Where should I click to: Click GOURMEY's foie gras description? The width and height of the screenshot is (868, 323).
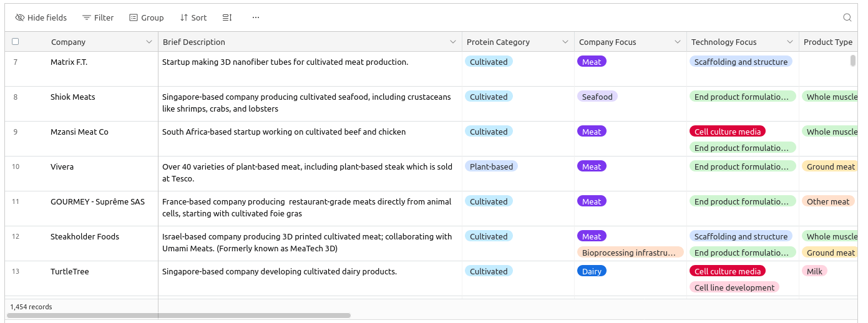click(307, 208)
